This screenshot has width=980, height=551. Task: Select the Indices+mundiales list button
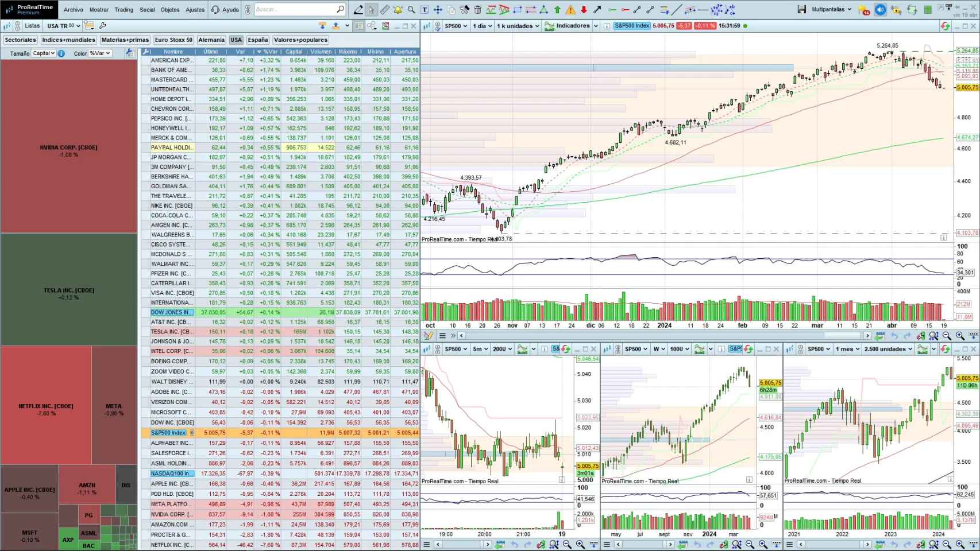coord(69,40)
